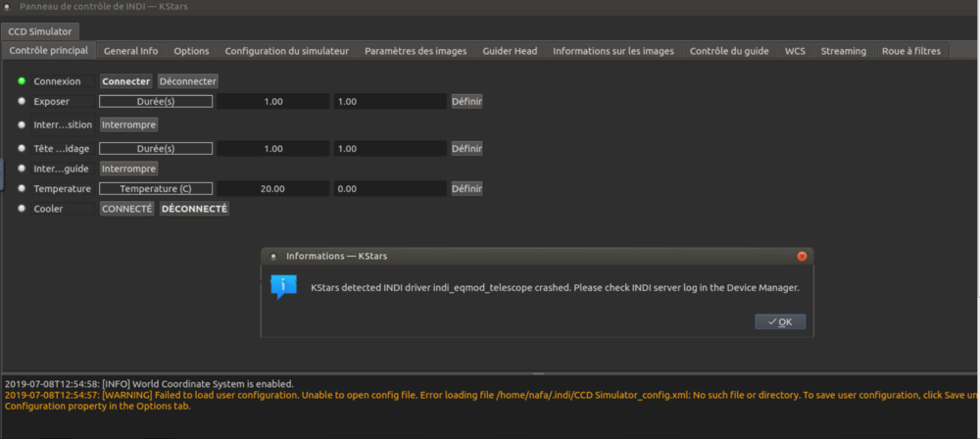Open the Configuration du simulateur tab

pos(287,51)
